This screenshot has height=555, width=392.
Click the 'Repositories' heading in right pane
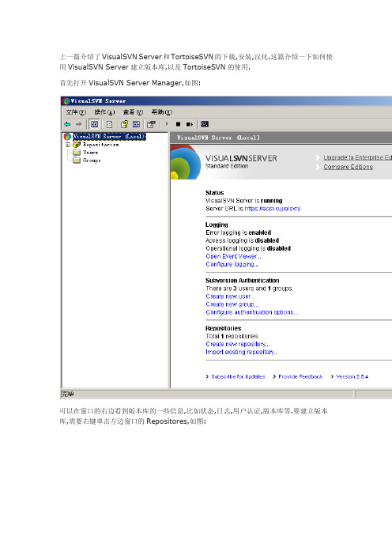[223, 328]
